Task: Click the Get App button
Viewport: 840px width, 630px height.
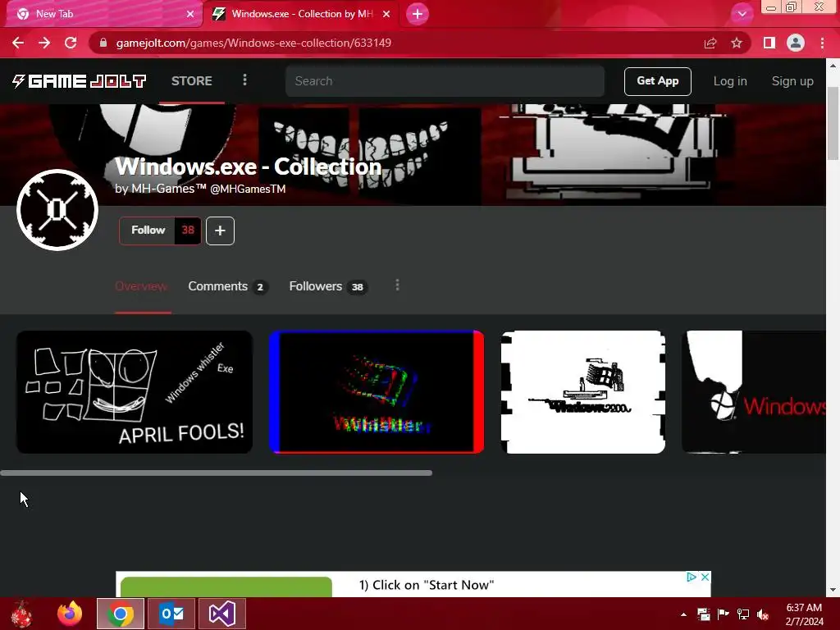Action: click(657, 81)
